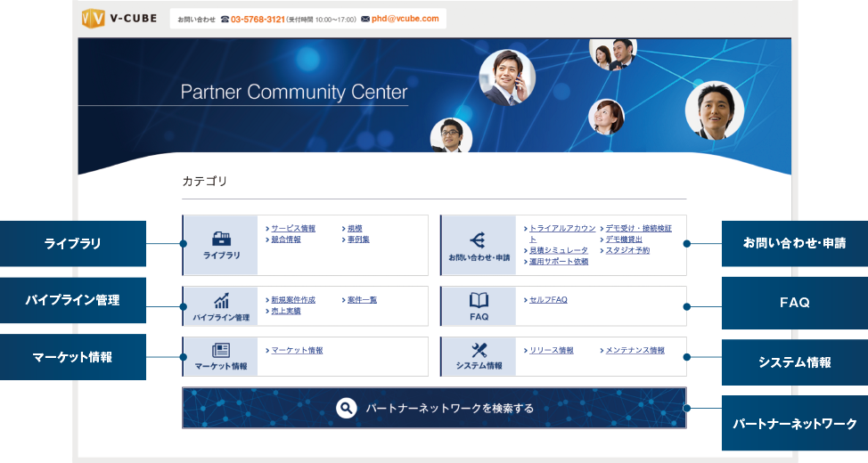This screenshot has width=868, height=463.
Task: Open the お問い合わせ・申請 category icon
Action: pyautogui.click(x=478, y=240)
